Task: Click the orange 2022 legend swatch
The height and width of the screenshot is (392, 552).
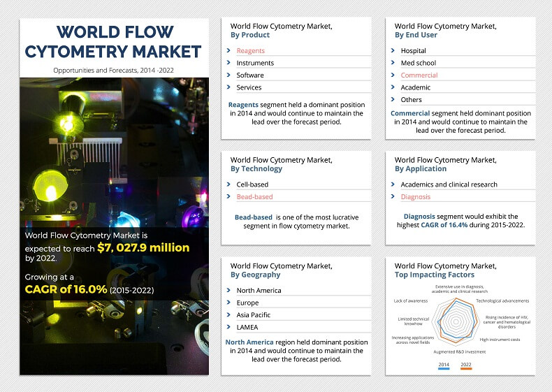Action: coord(466,368)
